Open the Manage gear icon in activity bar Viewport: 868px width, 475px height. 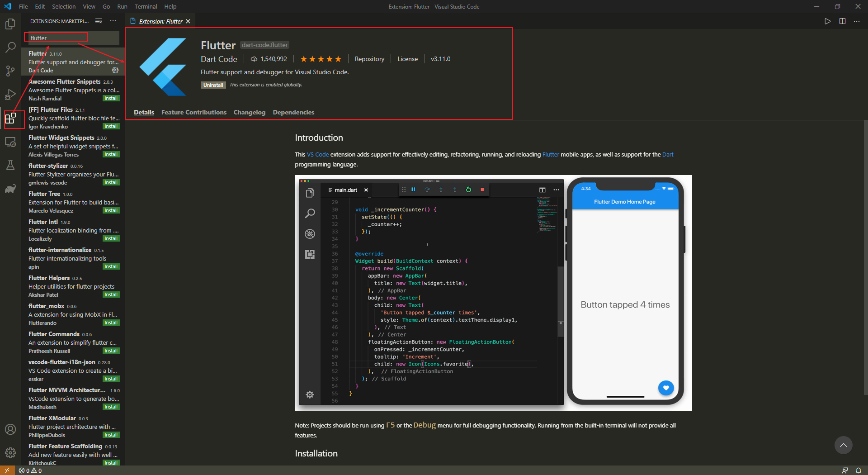click(x=10, y=452)
